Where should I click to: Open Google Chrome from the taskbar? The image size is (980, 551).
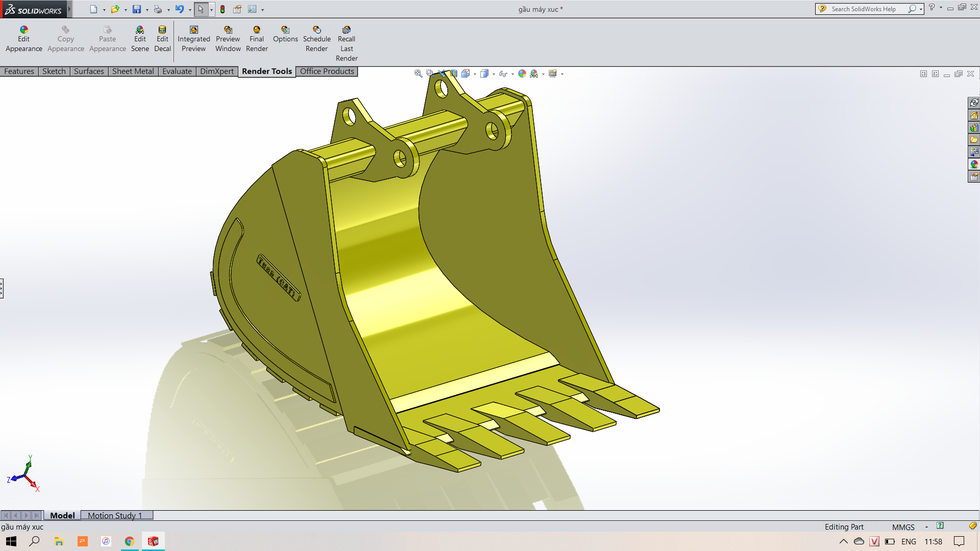130,541
